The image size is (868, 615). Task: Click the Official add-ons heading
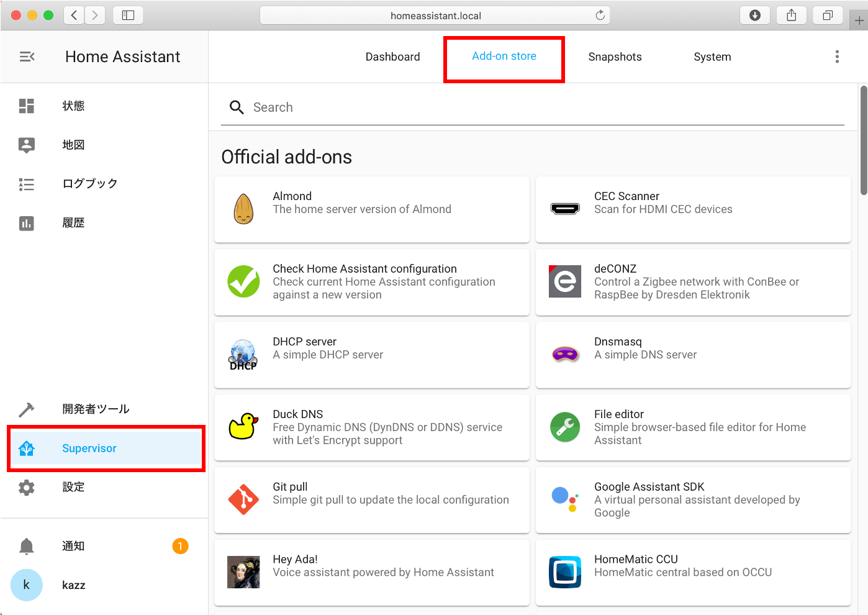point(287,157)
